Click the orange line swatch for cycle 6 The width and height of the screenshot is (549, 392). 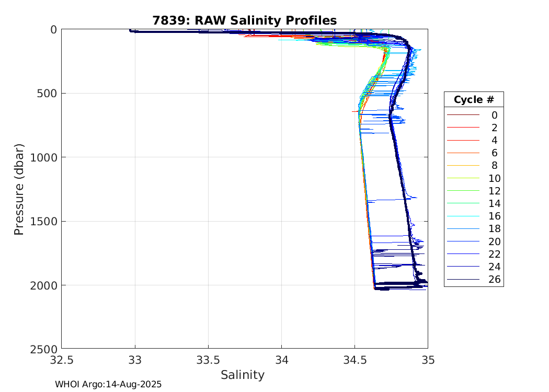click(462, 153)
